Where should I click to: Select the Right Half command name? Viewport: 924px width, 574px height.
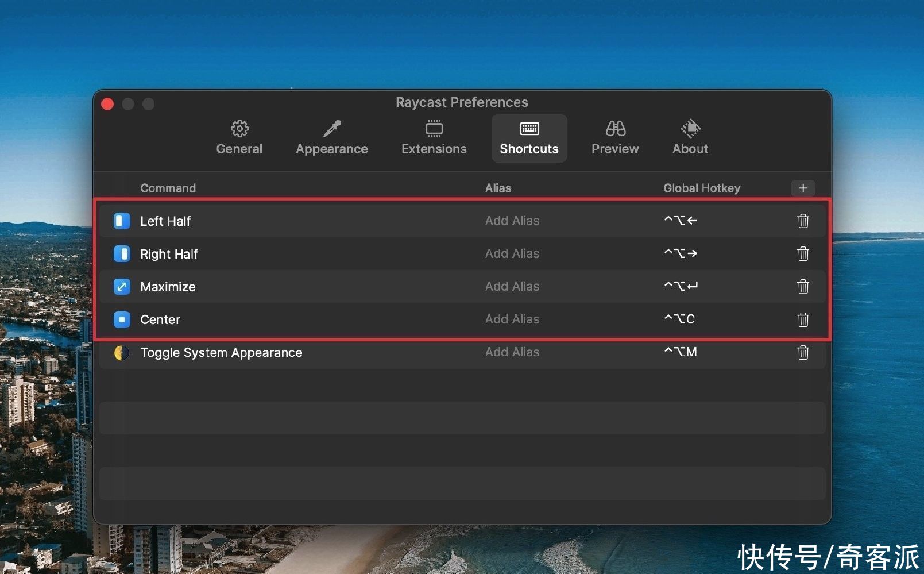169,254
